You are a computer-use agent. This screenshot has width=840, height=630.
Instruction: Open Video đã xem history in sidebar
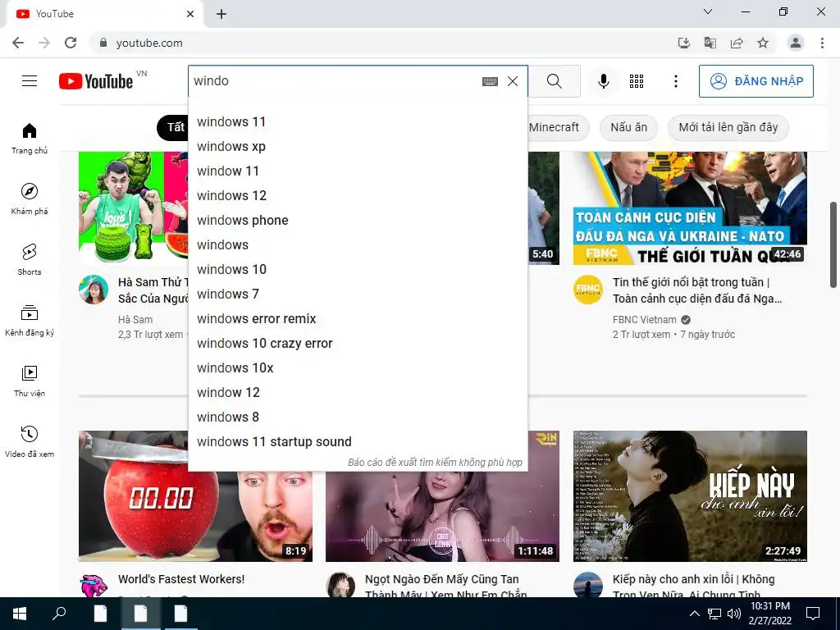(x=30, y=442)
